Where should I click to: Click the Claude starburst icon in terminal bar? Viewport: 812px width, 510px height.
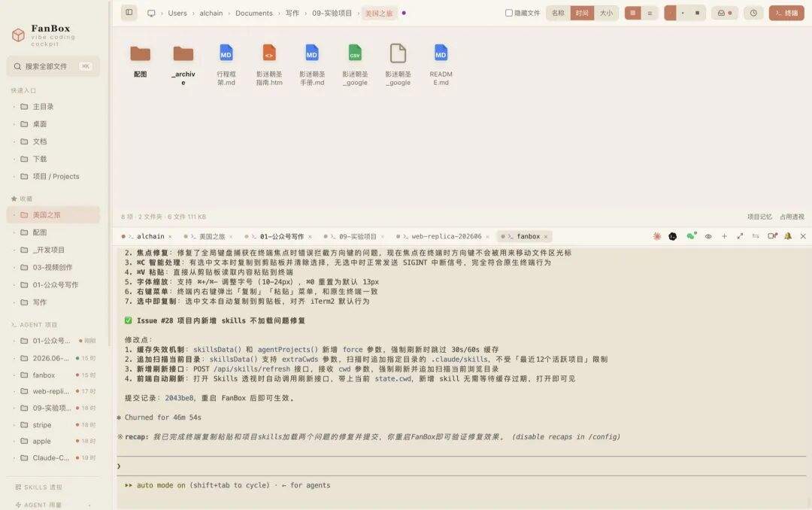(x=656, y=236)
